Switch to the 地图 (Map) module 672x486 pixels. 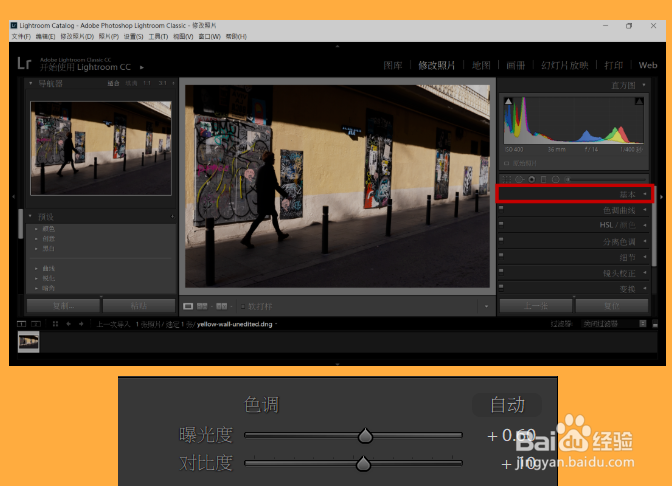point(481,65)
